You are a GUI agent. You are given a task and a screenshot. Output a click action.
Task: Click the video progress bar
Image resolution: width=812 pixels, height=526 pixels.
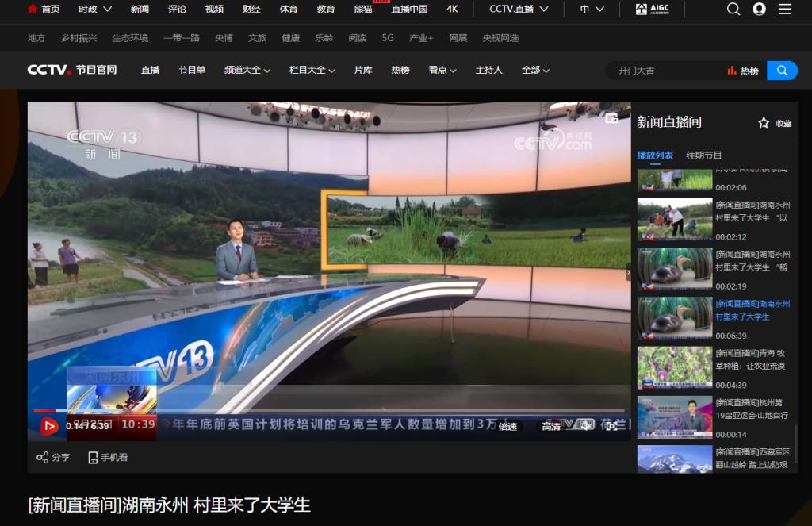coord(329,410)
